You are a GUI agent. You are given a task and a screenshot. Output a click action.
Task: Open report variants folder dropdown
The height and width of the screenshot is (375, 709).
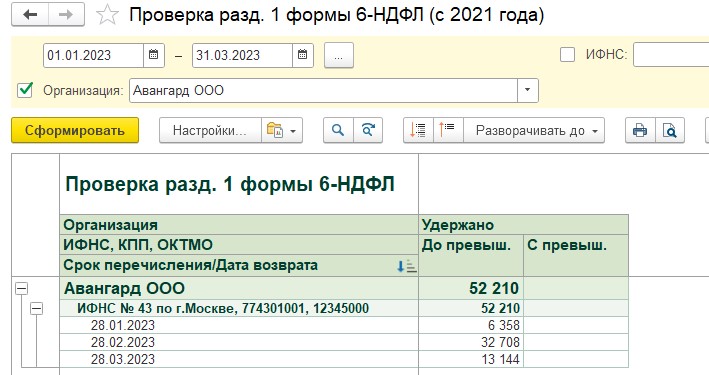click(282, 130)
